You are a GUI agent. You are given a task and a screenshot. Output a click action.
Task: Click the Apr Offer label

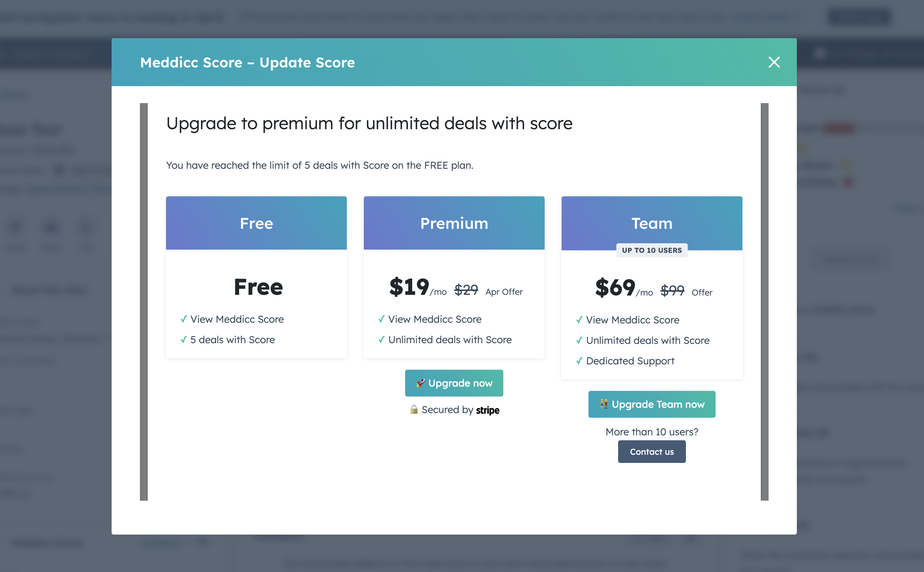(x=504, y=292)
